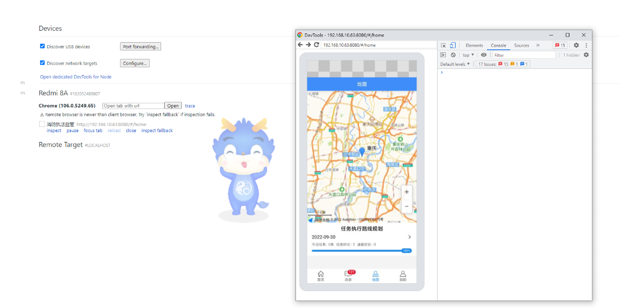Click the 任务执行路线规划 heading
This screenshot has width=644, height=308.
pyautogui.click(x=362, y=228)
